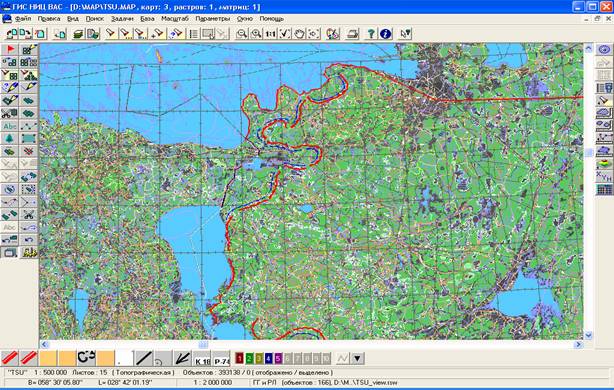Select the 1:1 scale toolbar icon
The width and height of the screenshot is (614, 390).
pos(271,34)
